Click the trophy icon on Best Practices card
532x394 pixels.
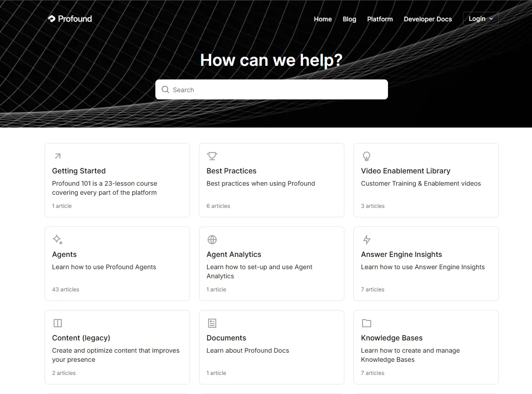pyautogui.click(x=212, y=156)
